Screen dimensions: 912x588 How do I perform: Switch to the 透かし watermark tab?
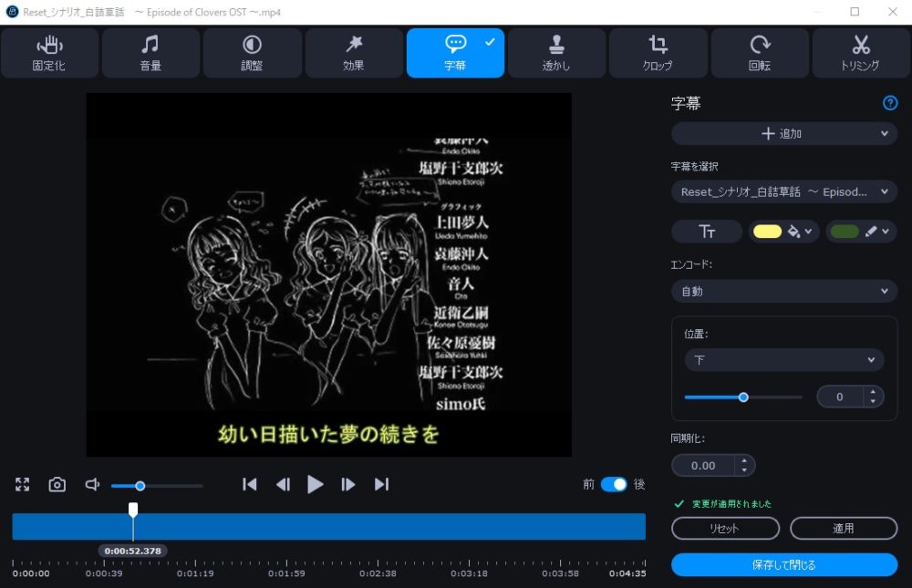(556, 53)
